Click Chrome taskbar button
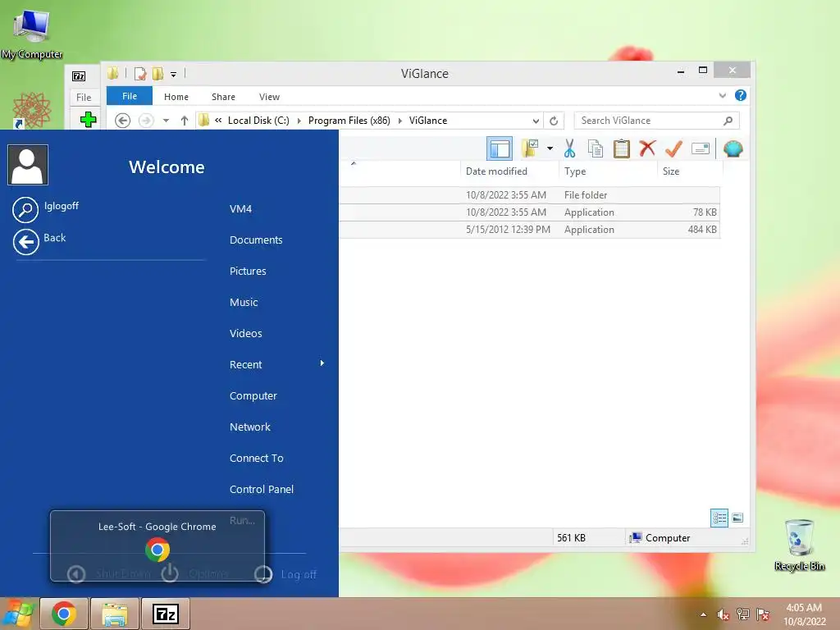Image resolution: width=840 pixels, height=630 pixels. tap(64, 614)
